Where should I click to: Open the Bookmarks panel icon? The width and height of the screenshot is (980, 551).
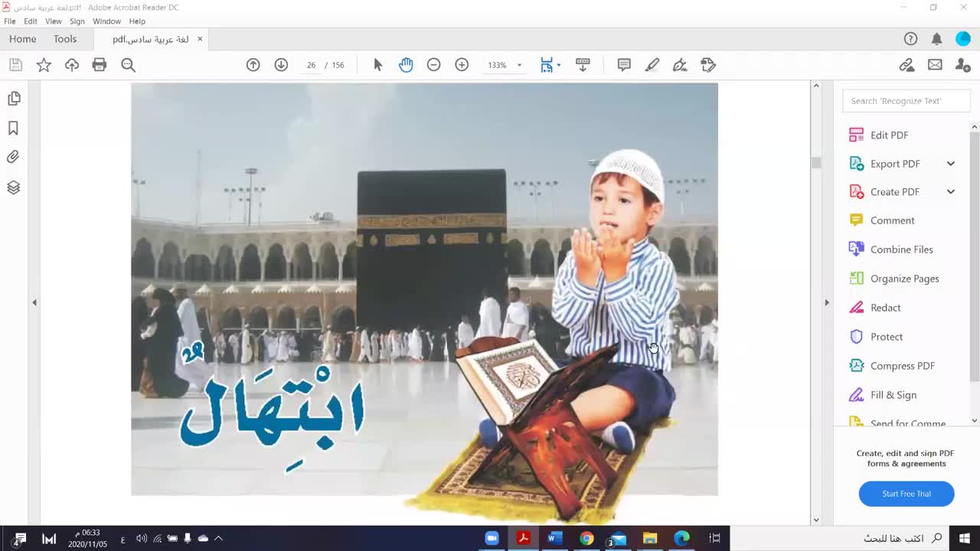[13, 129]
